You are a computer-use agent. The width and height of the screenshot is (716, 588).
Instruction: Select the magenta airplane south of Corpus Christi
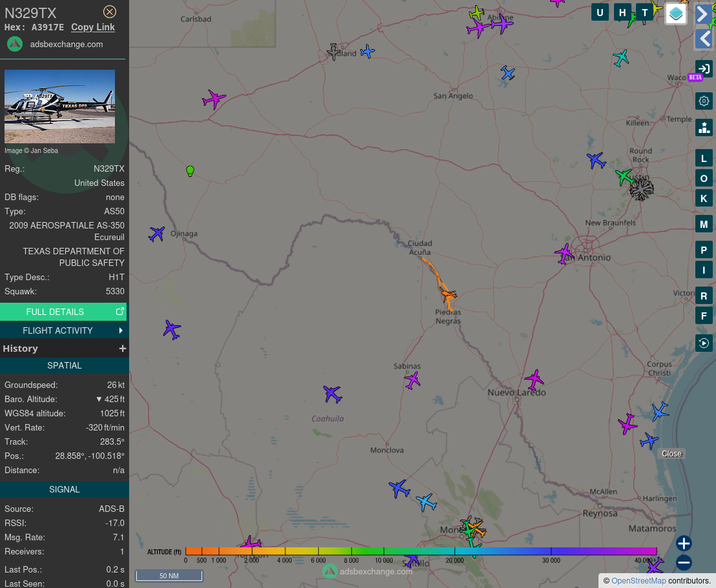(628, 424)
